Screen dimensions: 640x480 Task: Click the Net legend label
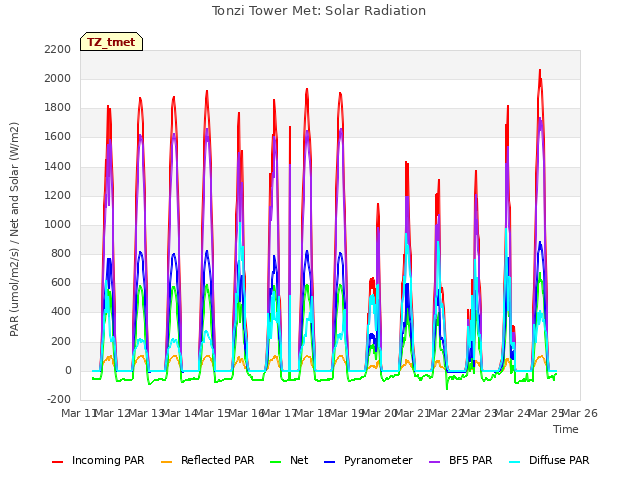[x=299, y=460]
